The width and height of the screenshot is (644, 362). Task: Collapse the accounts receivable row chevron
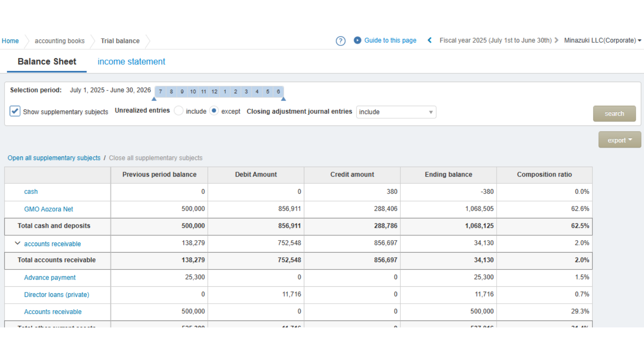(x=17, y=243)
